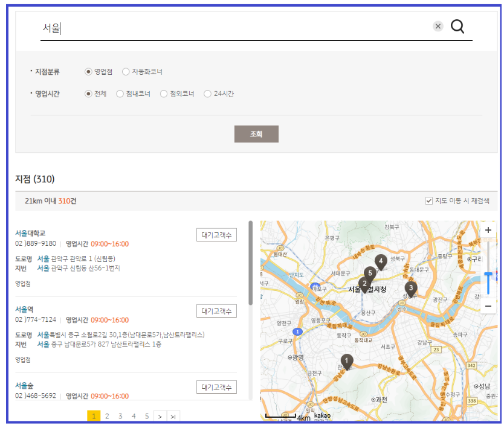Screen dimensions: 504x425
Task: Open the 서울역 branch link
Action: (x=24, y=309)
